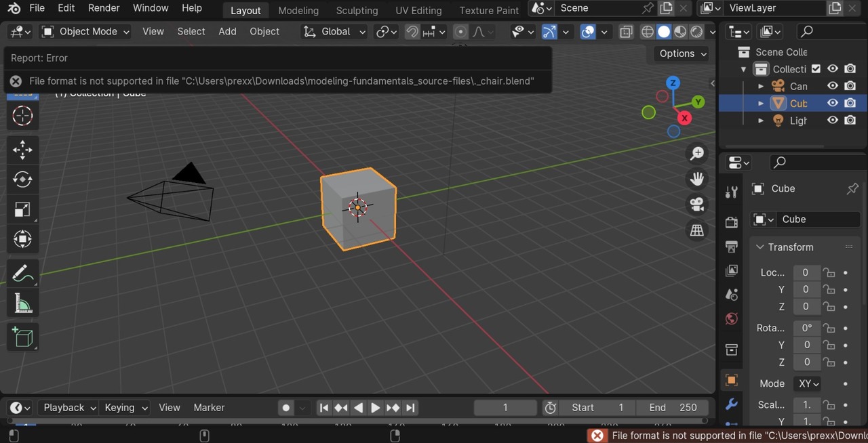Select the Move tool

[x=22, y=149]
